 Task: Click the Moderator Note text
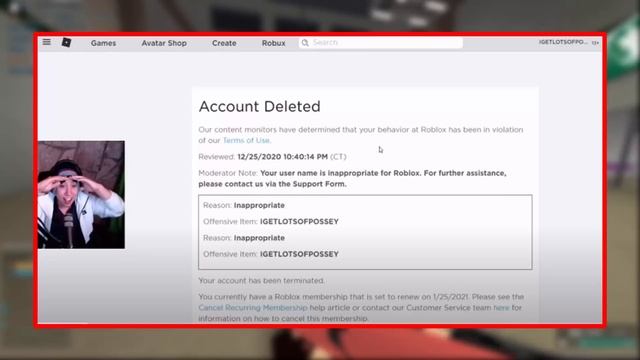tap(352, 178)
